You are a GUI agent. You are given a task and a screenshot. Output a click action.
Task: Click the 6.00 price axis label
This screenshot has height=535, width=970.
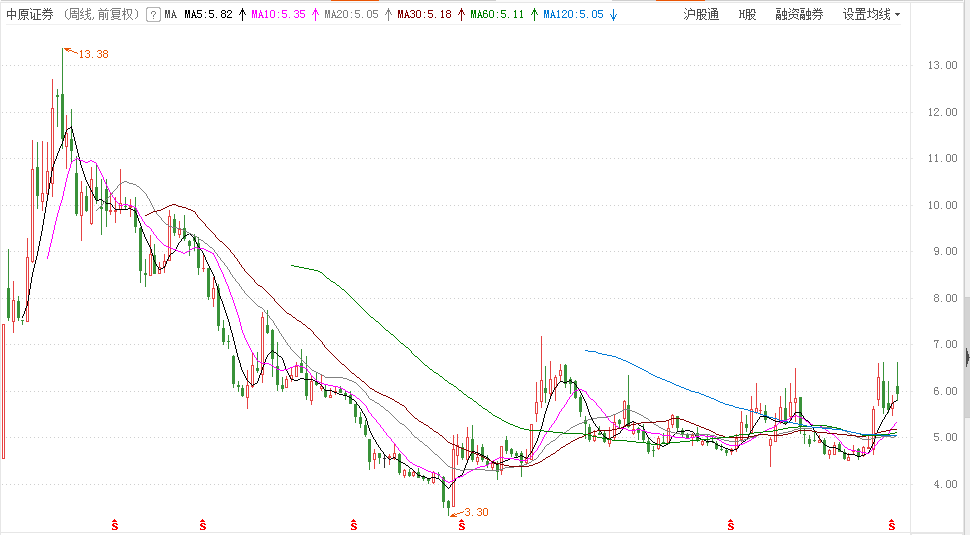pyautogui.click(x=945, y=392)
